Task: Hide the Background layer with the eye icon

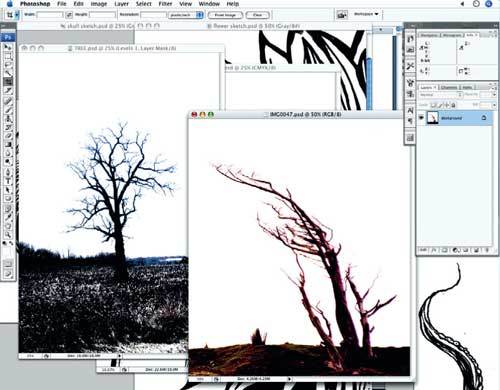Action: [422, 118]
